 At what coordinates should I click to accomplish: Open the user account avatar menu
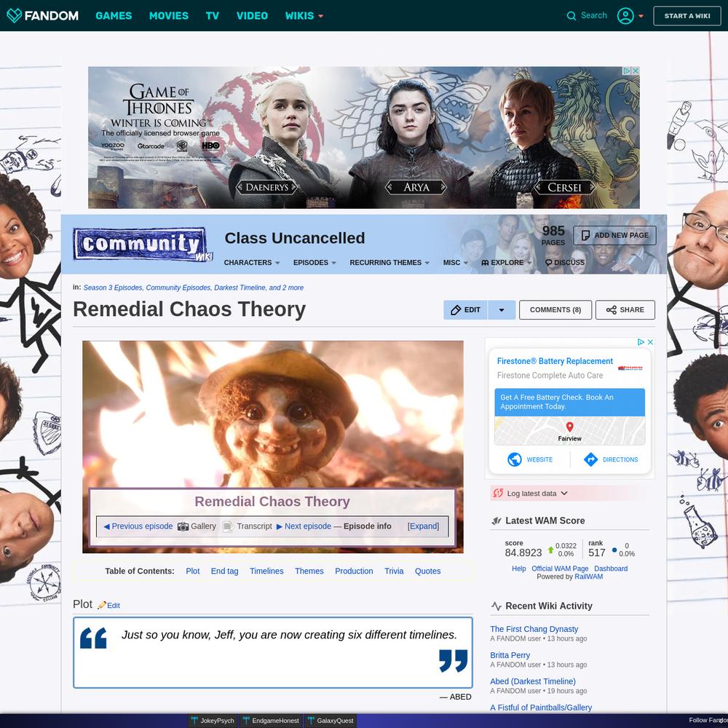[x=625, y=16]
